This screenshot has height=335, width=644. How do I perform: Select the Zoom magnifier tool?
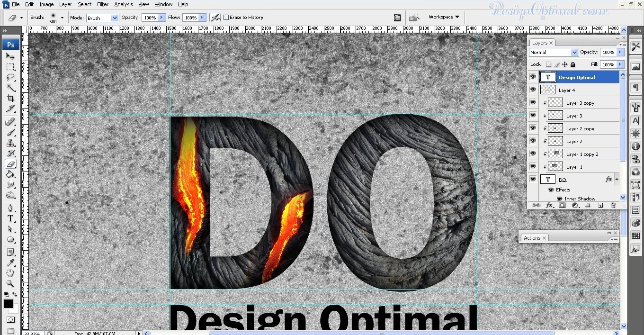tap(10, 284)
